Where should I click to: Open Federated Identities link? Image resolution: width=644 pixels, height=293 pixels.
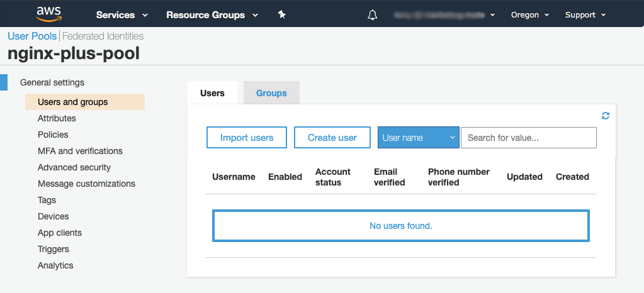(103, 36)
